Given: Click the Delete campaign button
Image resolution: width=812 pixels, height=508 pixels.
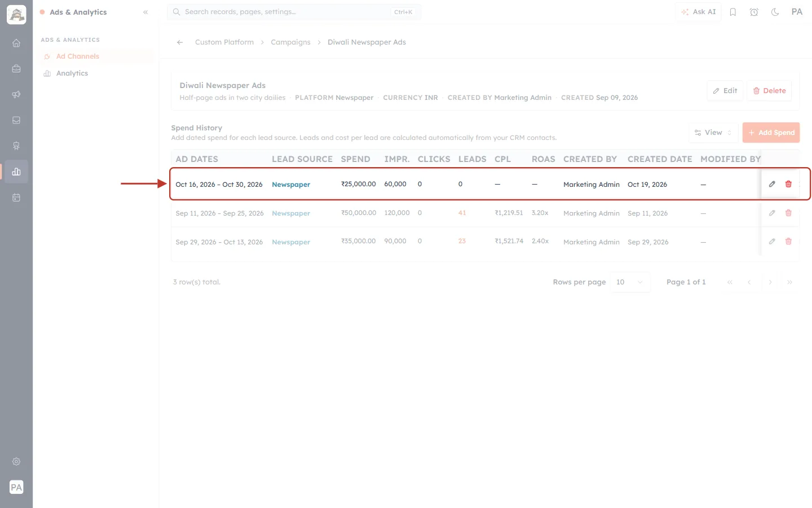Looking at the screenshot, I should coord(770,91).
